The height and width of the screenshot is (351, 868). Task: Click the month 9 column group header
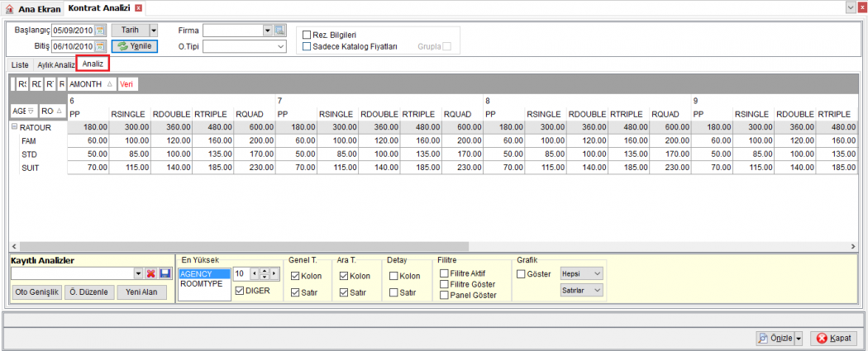point(774,100)
